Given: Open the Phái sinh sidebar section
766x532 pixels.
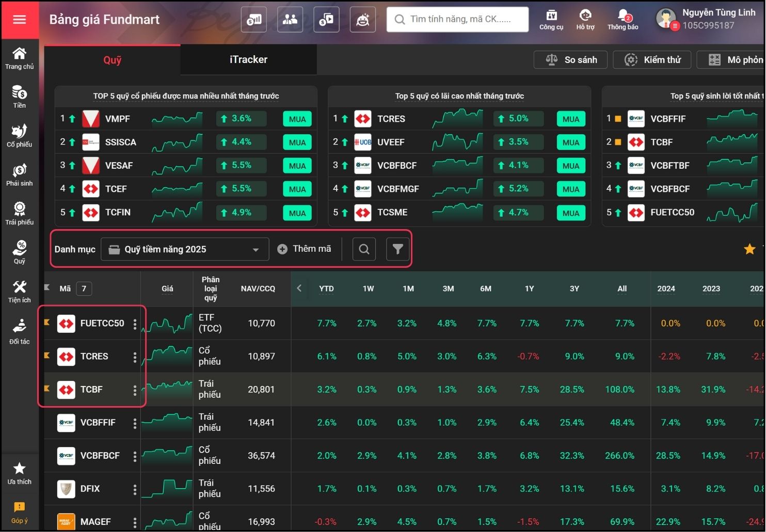Looking at the screenshot, I should (x=20, y=175).
